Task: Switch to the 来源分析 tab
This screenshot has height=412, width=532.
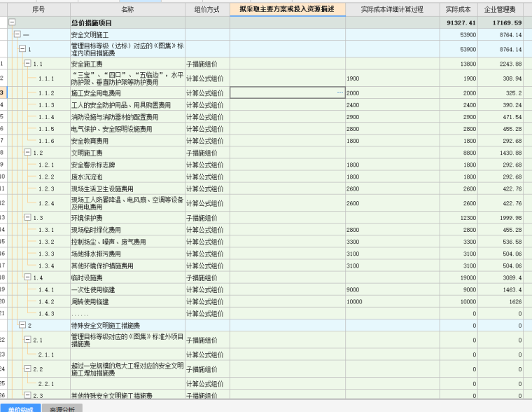Action: [x=62, y=408]
